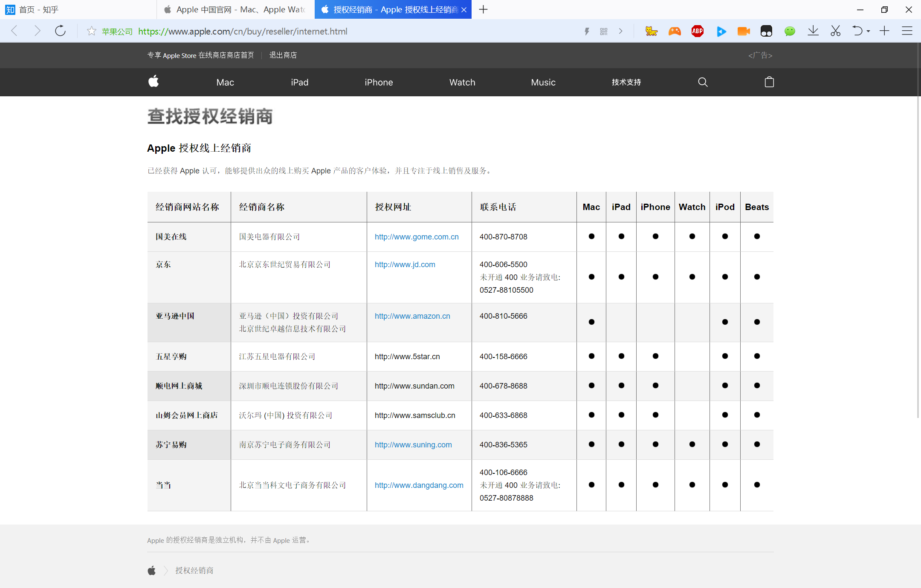Open iPad in the Apple navigation
This screenshot has height=588, width=921.
299,83
